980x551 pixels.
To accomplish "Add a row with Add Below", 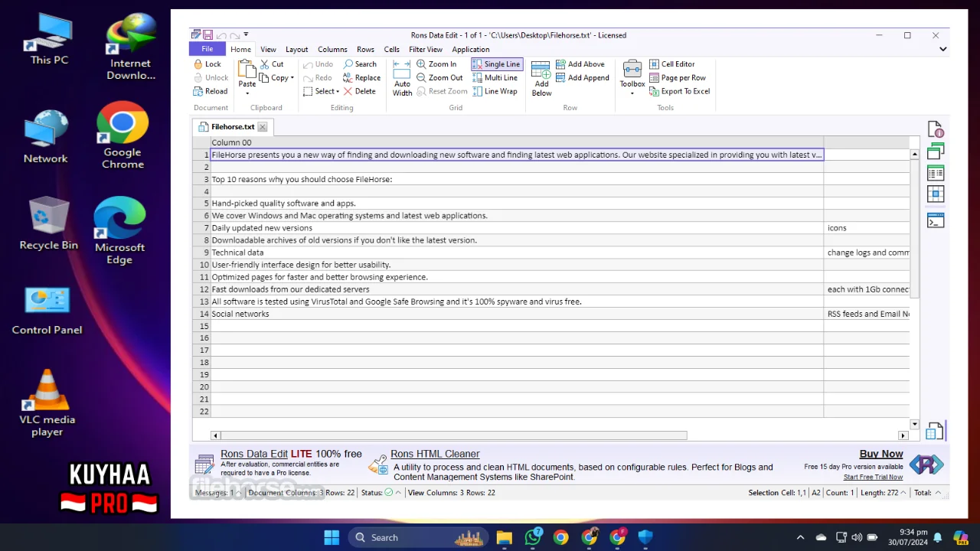I will point(541,78).
